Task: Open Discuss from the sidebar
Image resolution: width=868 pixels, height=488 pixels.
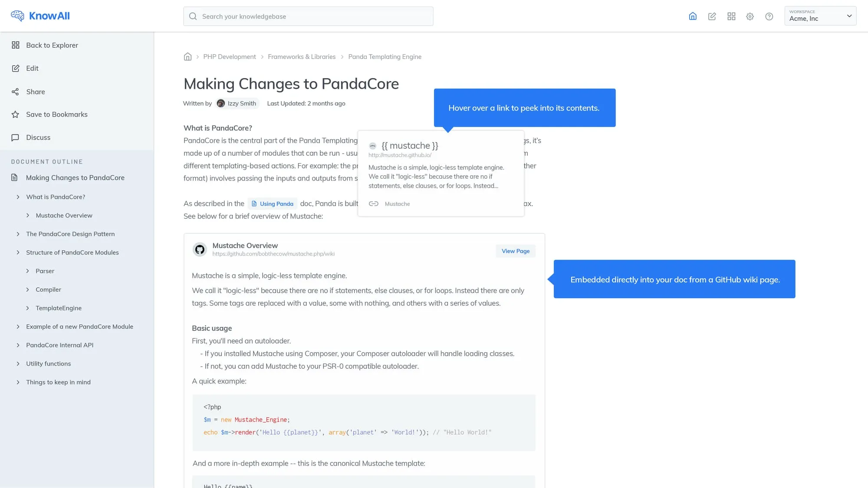Action: coord(38,138)
